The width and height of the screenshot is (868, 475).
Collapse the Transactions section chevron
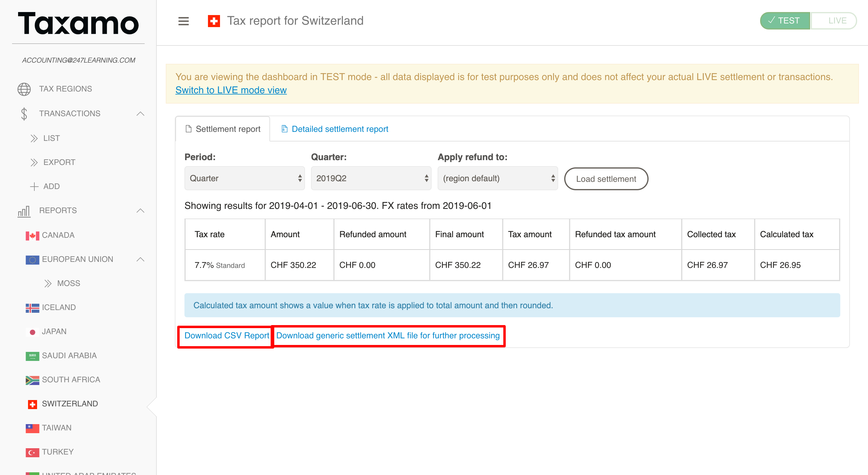[140, 114]
